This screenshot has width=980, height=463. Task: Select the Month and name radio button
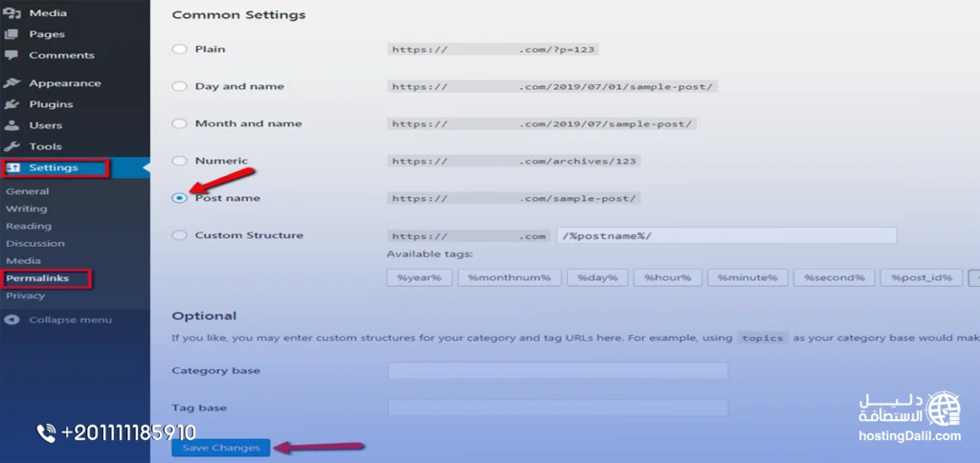pos(179,123)
